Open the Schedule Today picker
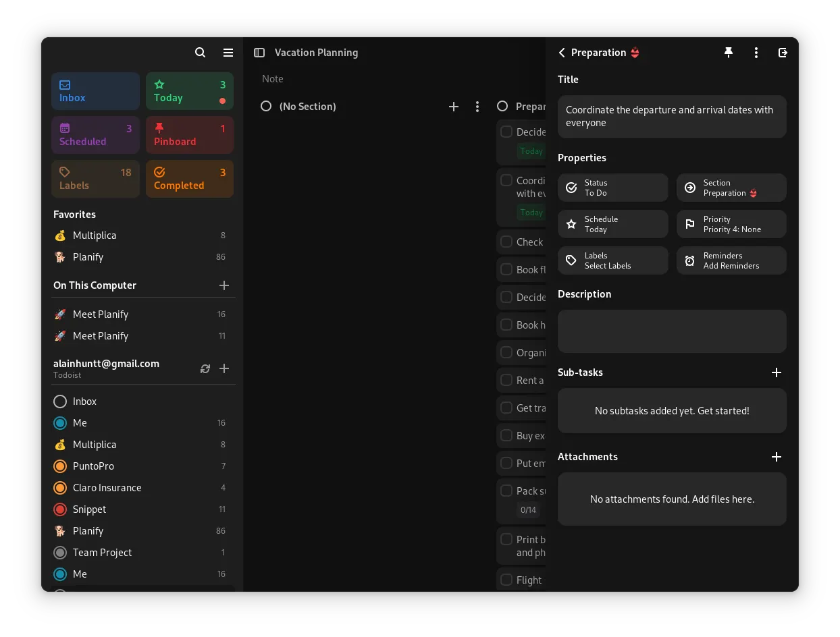 (x=612, y=224)
